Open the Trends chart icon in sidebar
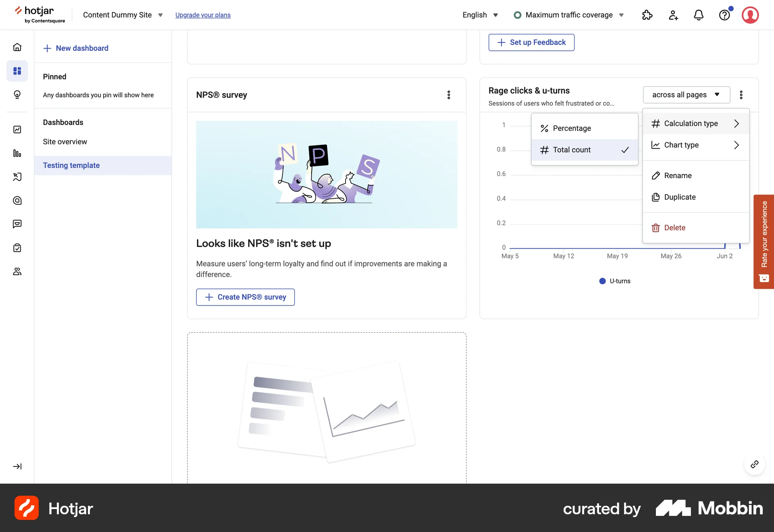The width and height of the screenshot is (774, 532). coord(17,129)
